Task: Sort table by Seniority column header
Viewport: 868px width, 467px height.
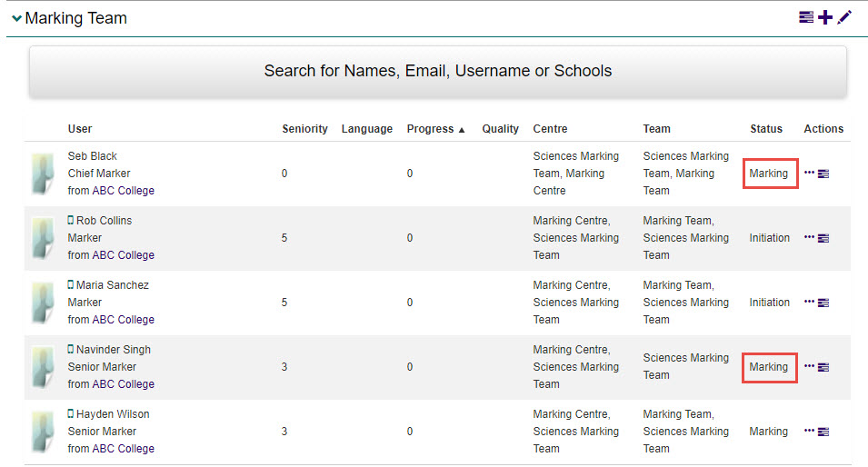Action: [304, 129]
